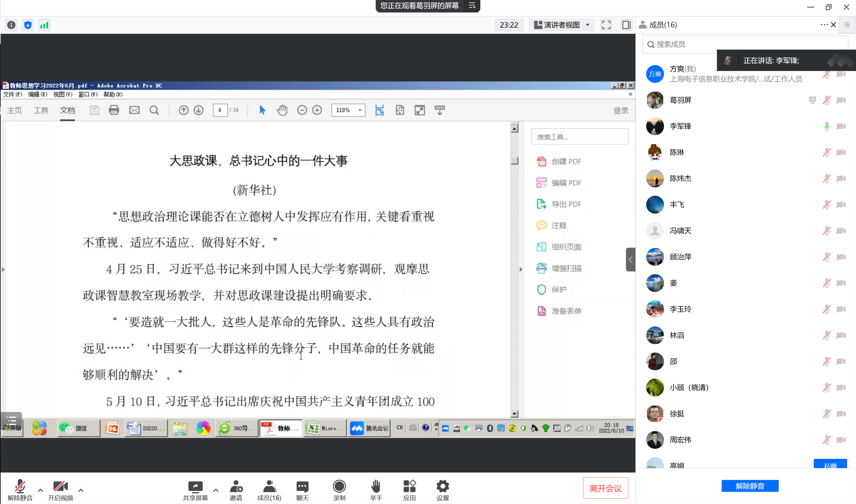Toggle microphone icon for 周宏伟

(x=827, y=440)
